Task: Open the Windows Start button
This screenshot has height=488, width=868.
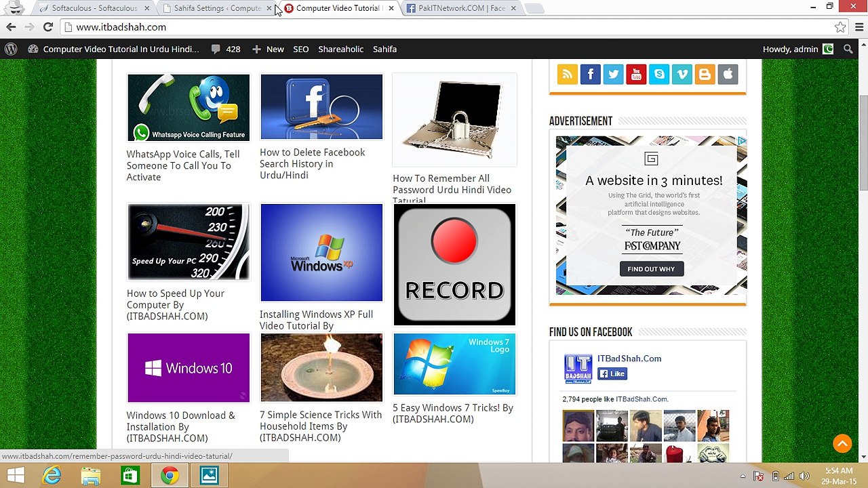Action: point(15,476)
